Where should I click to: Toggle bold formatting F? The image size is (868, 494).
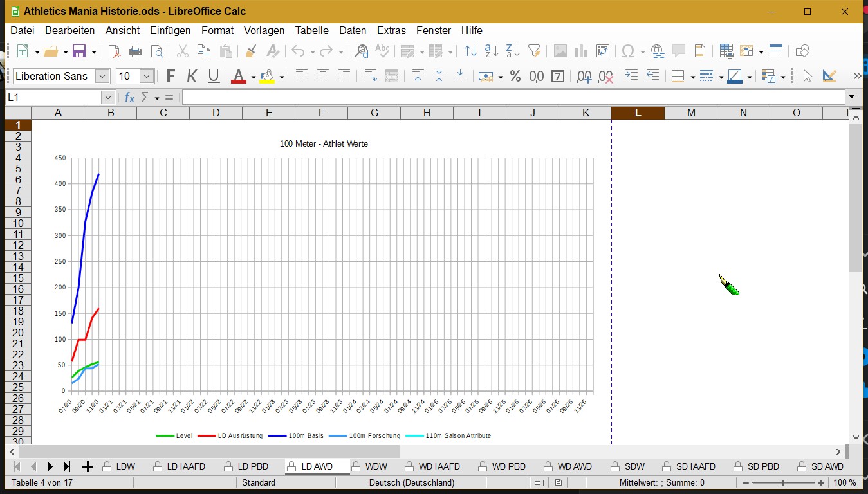(x=171, y=77)
